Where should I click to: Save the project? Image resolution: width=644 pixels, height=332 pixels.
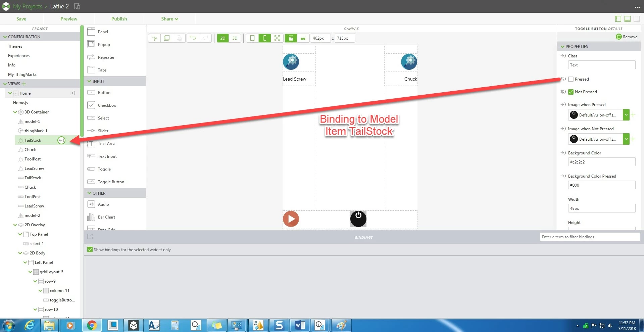(21, 19)
